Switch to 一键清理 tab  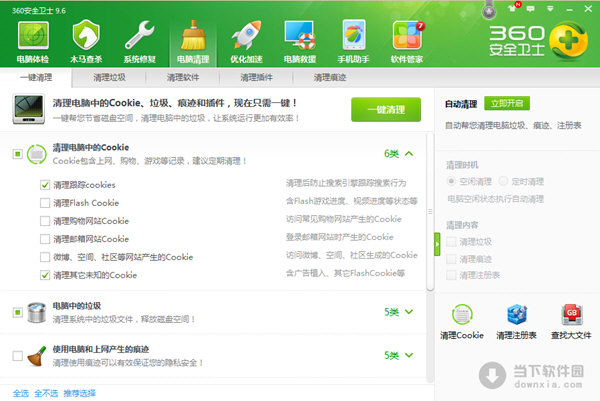pos(36,78)
